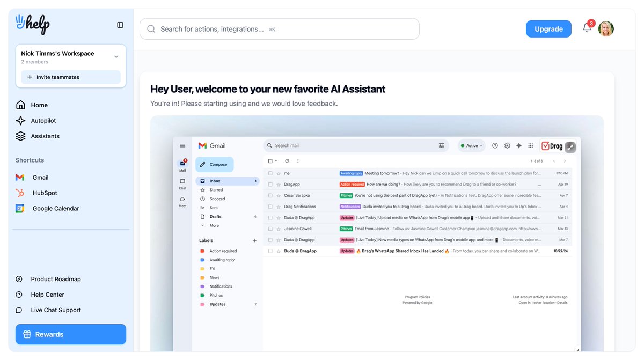
Task: Expand the More section under Drafts
Action: click(x=213, y=225)
